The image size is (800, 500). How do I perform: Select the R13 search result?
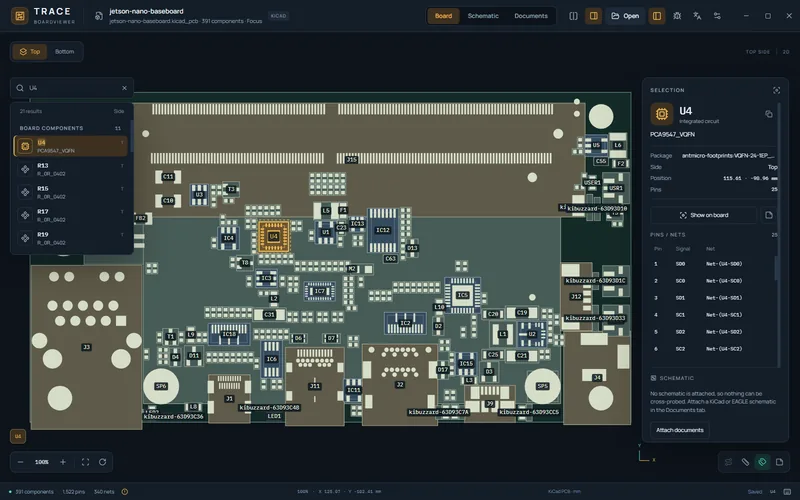71,169
